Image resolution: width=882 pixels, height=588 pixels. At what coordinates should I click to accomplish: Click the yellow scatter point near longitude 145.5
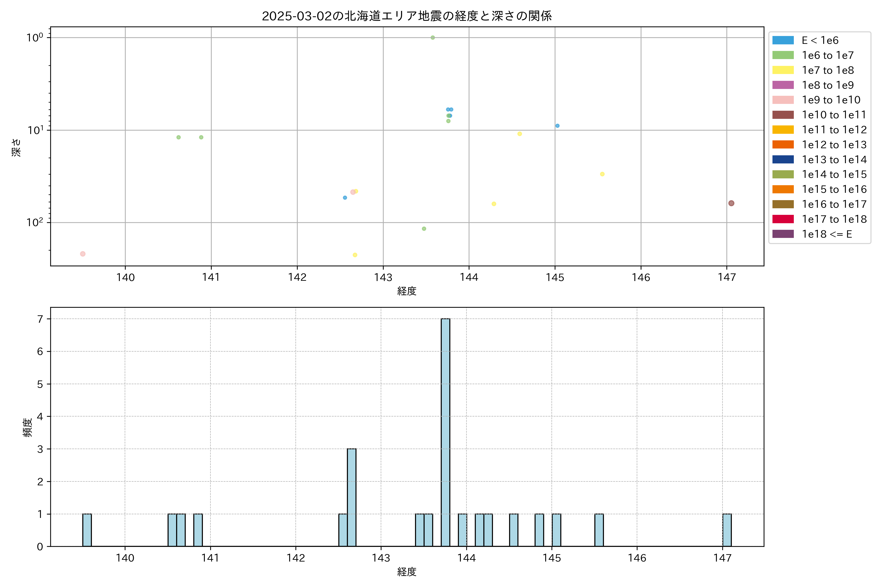(602, 174)
